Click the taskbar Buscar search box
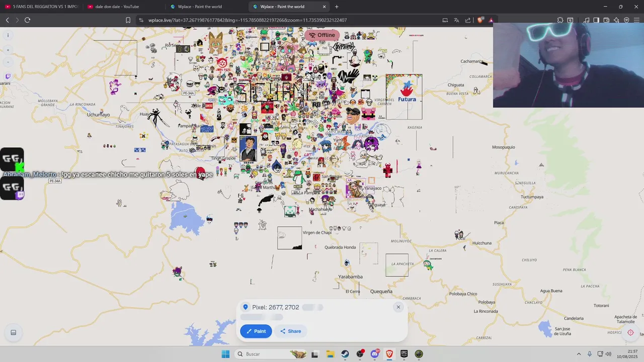This screenshot has height=362, width=644. tap(272, 354)
